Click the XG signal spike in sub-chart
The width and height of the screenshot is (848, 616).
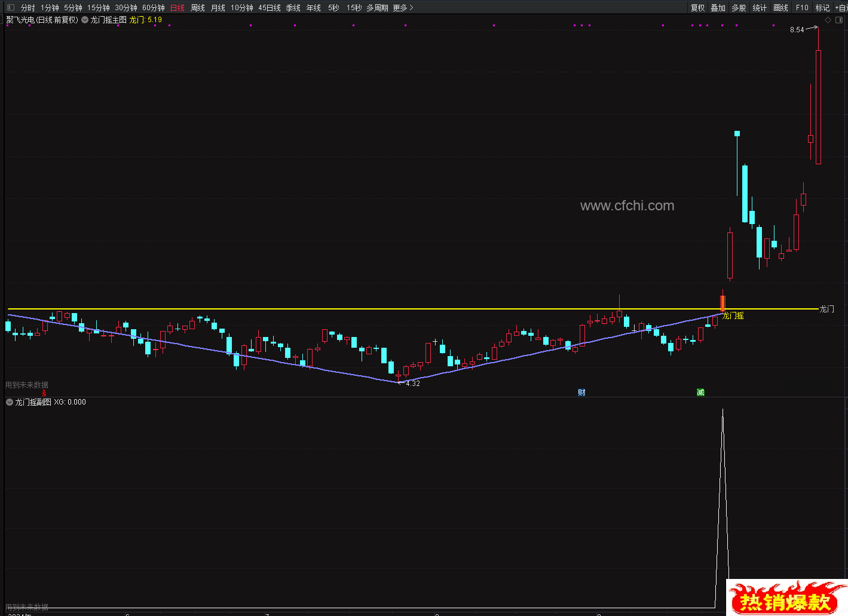pos(723,508)
